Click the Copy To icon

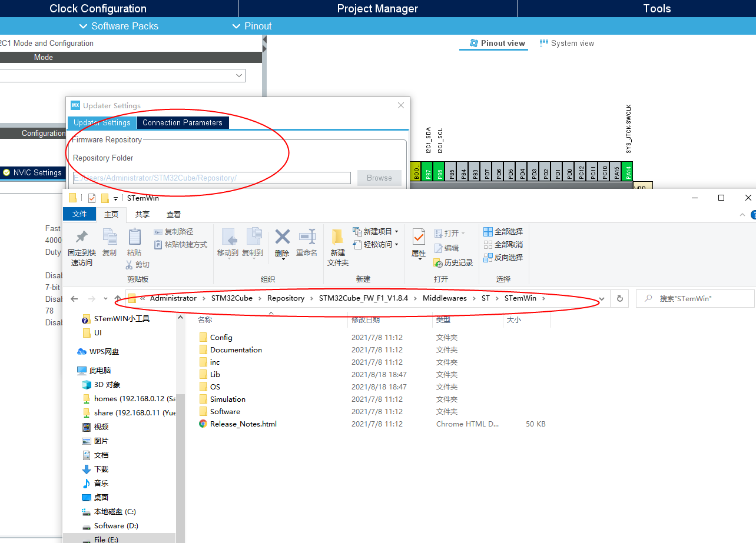(253, 236)
